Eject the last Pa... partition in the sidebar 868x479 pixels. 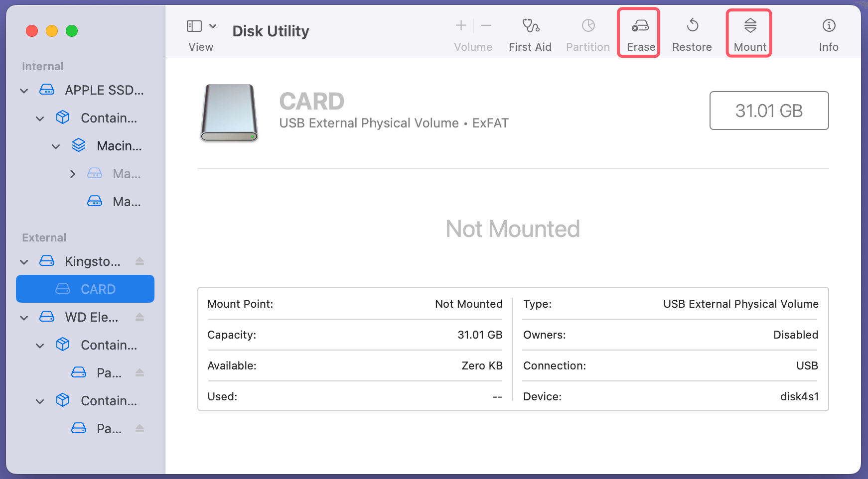pyautogui.click(x=140, y=429)
